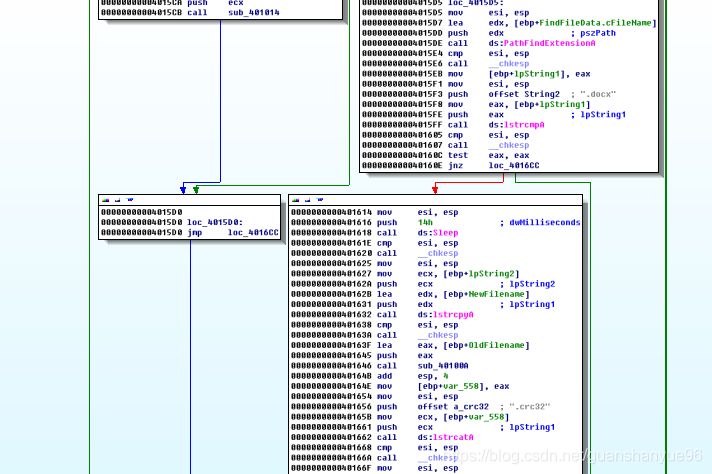Screen dimensions: 712x474
Task: Click the lpString2 comment after push ecx
Action: (x=527, y=284)
